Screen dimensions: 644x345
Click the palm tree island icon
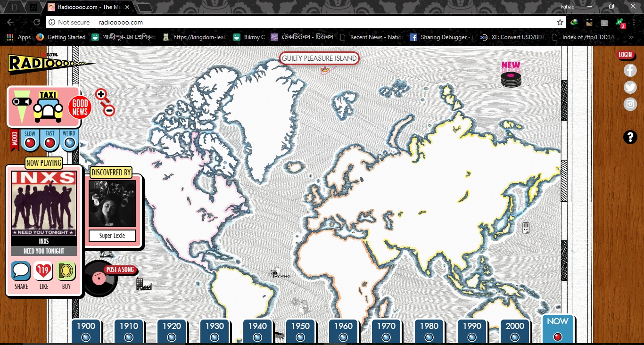pyautogui.click(x=107, y=254)
